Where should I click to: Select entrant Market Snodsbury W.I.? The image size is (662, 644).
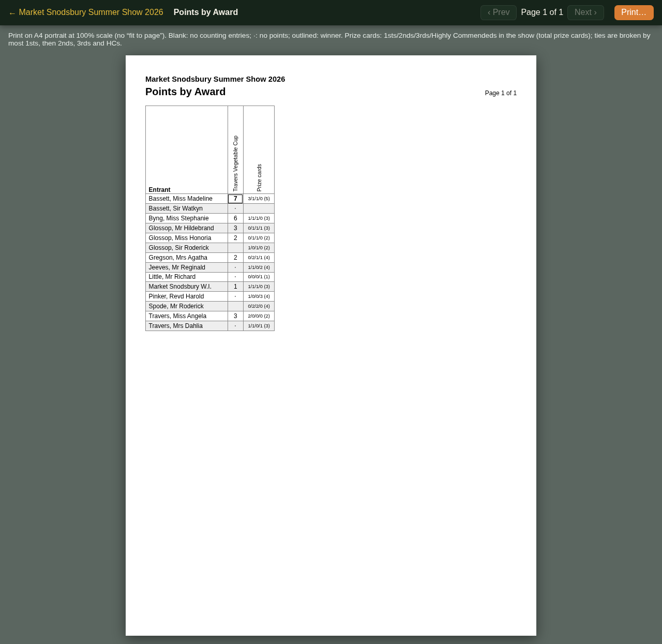pos(187,287)
